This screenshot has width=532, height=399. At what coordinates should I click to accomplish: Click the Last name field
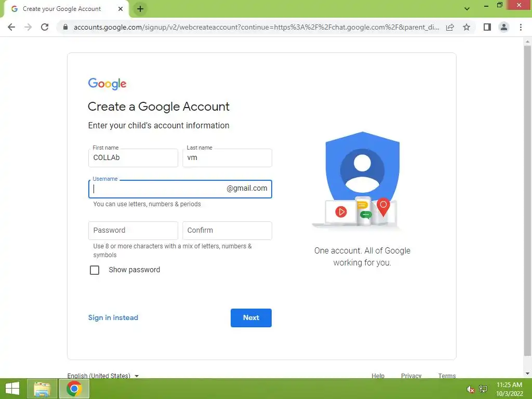coord(227,158)
